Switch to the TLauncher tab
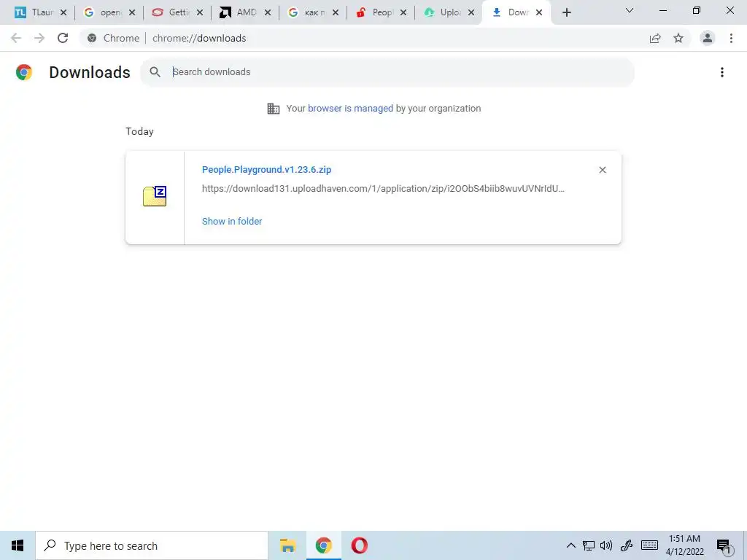747x560 pixels. click(x=34, y=12)
